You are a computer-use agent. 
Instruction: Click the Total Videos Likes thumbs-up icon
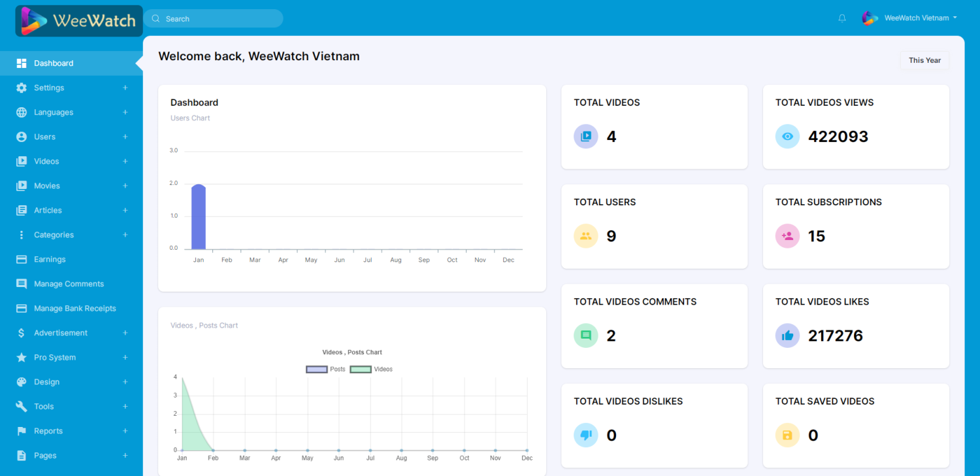pyautogui.click(x=787, y=336)
